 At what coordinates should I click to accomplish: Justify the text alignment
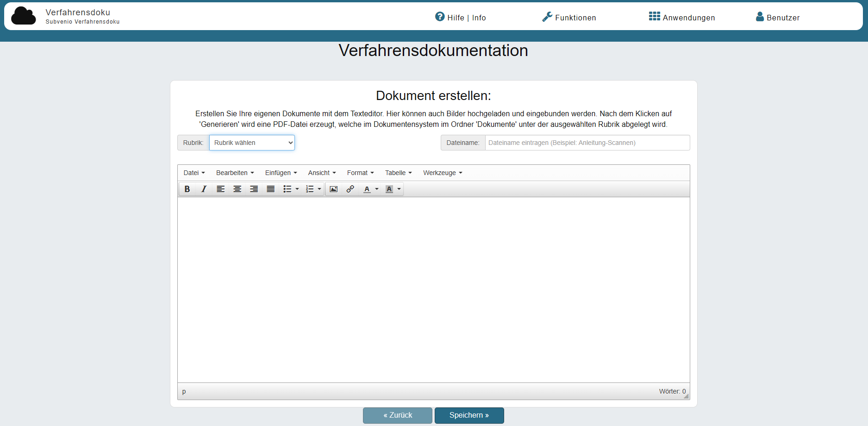(x=270, y=189)
